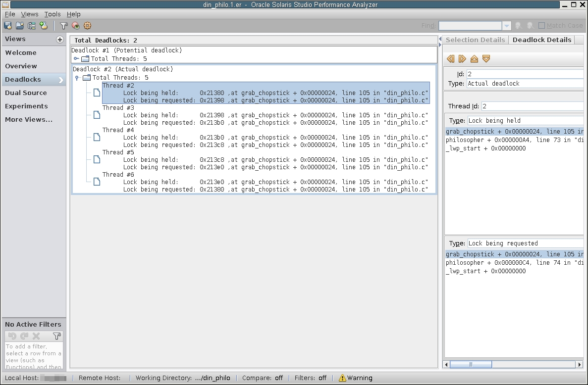
Task: Click the Thread Id field
Action: coord(532,106)
